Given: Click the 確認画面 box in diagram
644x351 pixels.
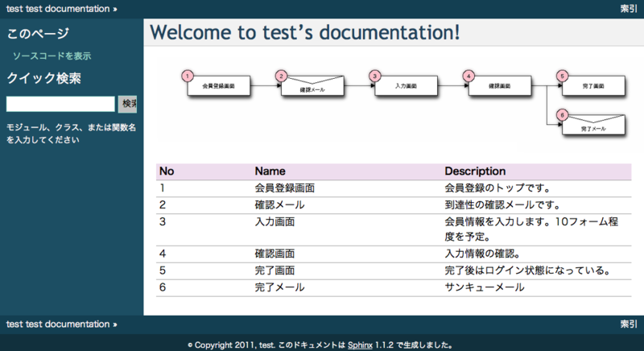Looking at the screenshot, I should pos(499,86).
